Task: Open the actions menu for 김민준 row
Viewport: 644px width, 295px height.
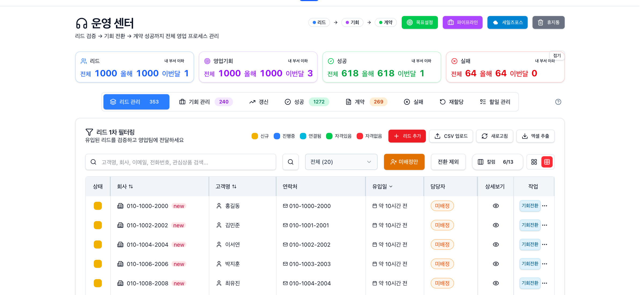Action: [x=545, y=225]
